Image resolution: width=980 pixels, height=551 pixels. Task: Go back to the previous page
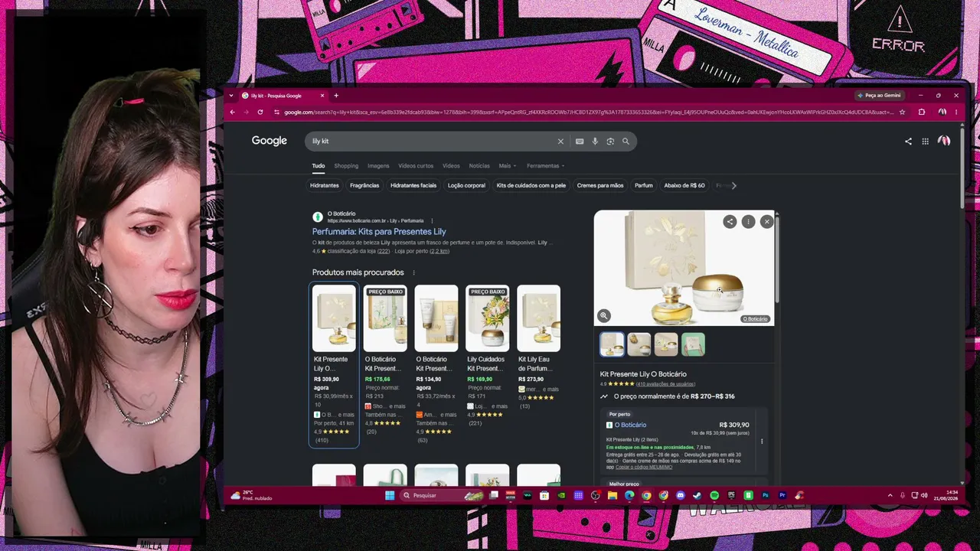233,112
